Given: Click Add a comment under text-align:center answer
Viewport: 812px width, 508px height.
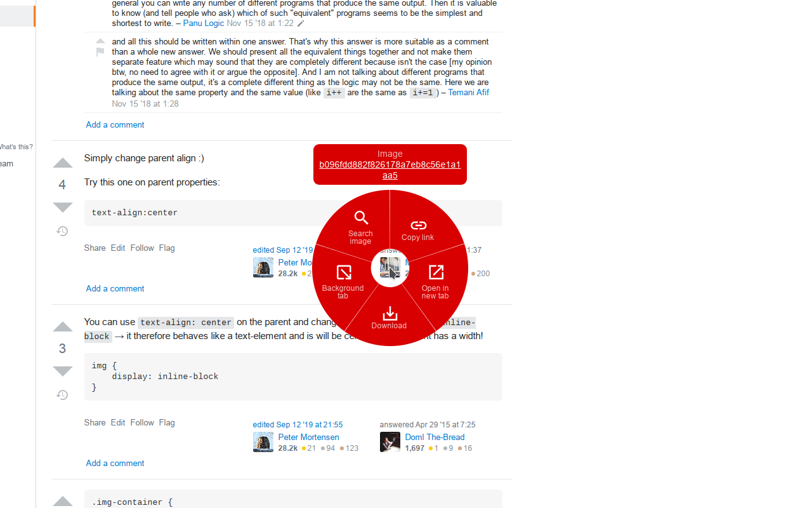Looking at the screenshot, I should tap(115, 288).
